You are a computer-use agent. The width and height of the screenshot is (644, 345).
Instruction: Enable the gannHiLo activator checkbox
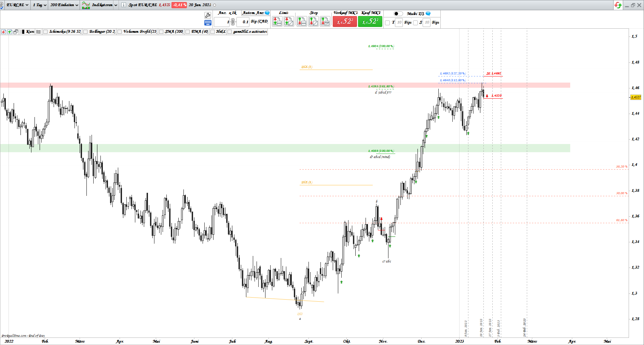(x=230, y=32)
